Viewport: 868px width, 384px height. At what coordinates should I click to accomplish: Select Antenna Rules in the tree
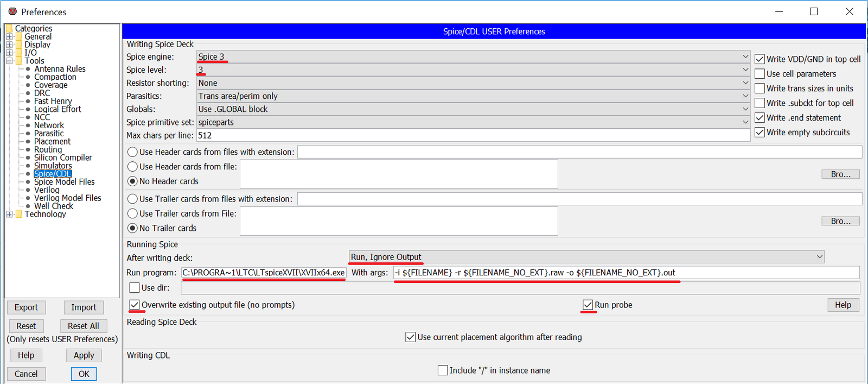pos(60,69)
